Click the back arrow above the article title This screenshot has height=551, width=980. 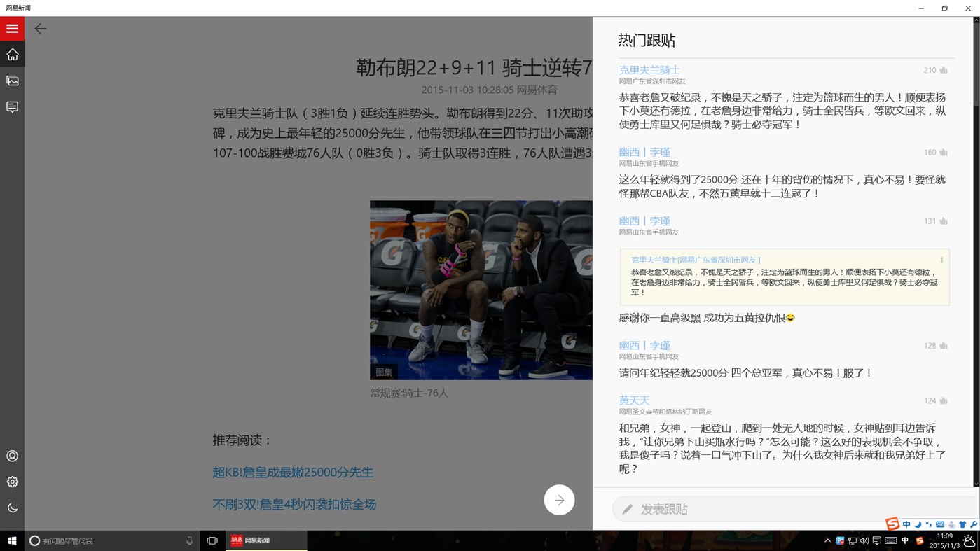pyautogui.click(x=40, y=29)
